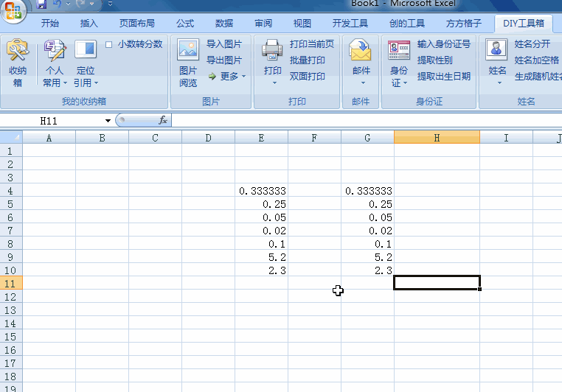Open the Name Box dropdown arrow
Viewport: 562px width, 392px height.
[108, 121]
